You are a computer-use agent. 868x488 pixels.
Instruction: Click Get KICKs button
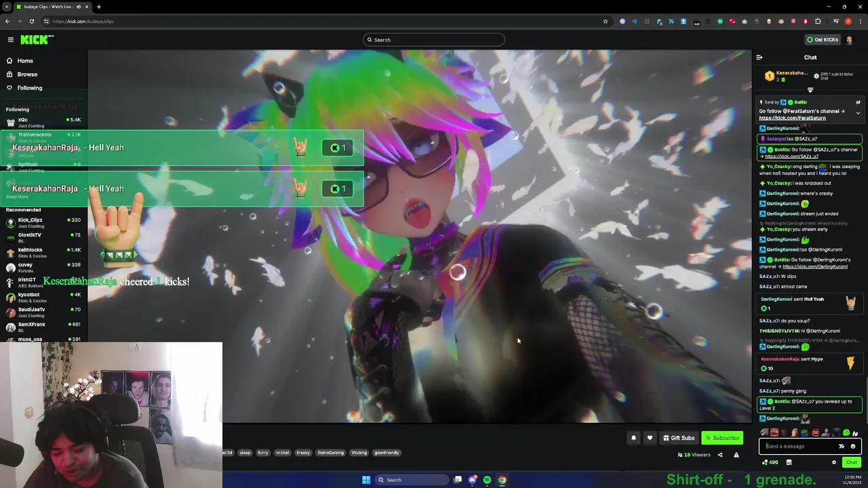coord(823,40)
